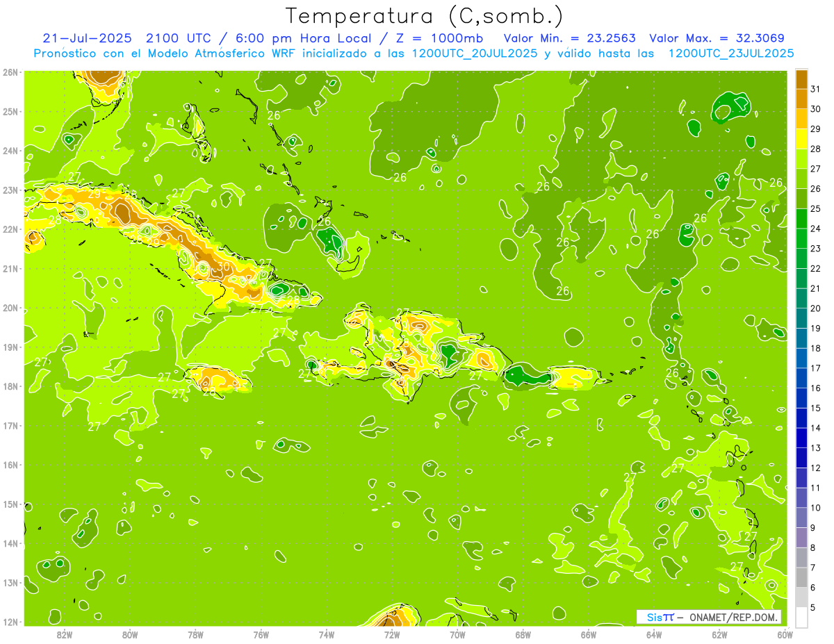834x644 pixels.
Task: Click the "66W" longitude label
Action: pos(589,634)
